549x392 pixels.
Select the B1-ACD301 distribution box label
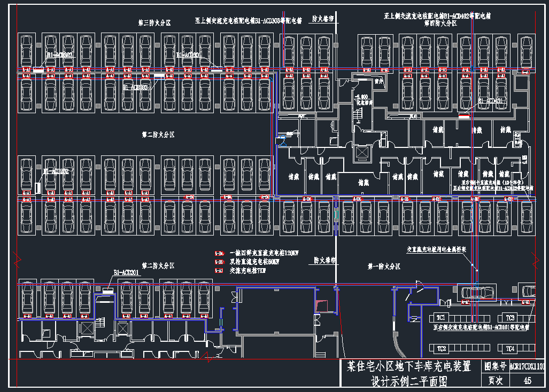coord(189,55)
